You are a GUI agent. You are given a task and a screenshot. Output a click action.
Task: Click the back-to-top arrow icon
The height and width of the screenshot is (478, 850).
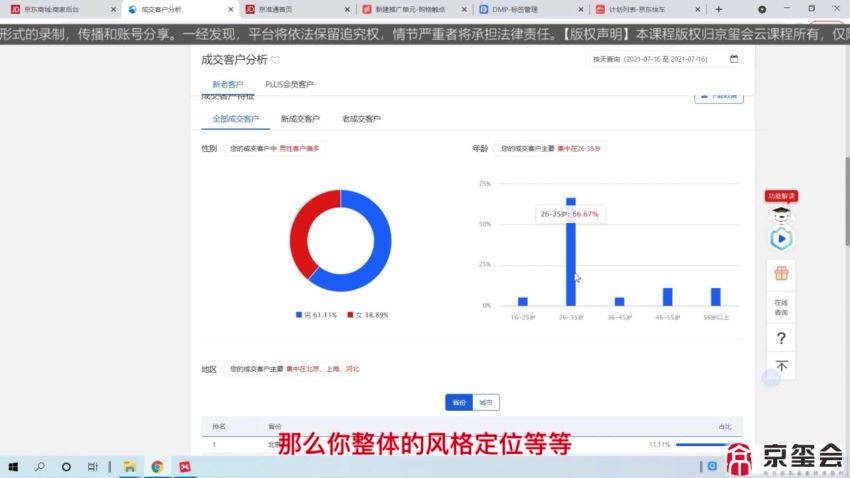(781, 367)
